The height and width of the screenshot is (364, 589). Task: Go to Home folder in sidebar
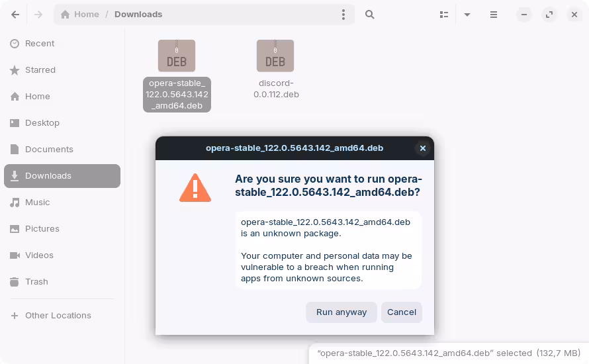[37, 97]
